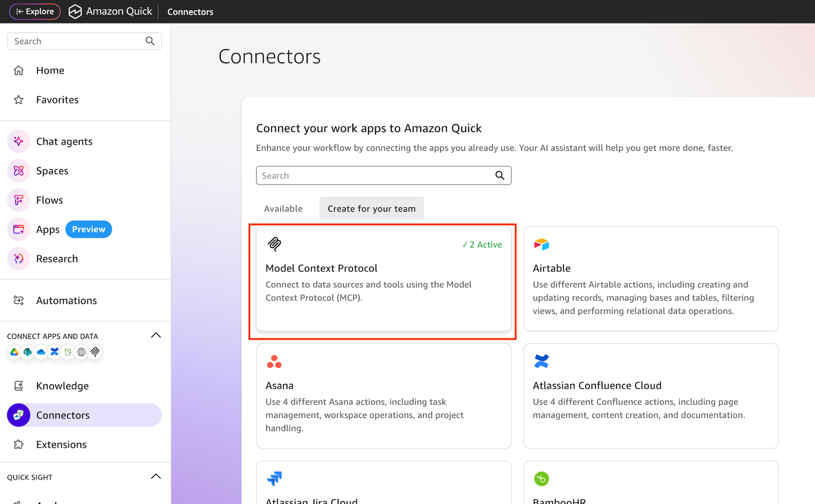The height and width of the screenshot is (504, 815).
Task: Open the Research icon
Action: pos(19,259)
